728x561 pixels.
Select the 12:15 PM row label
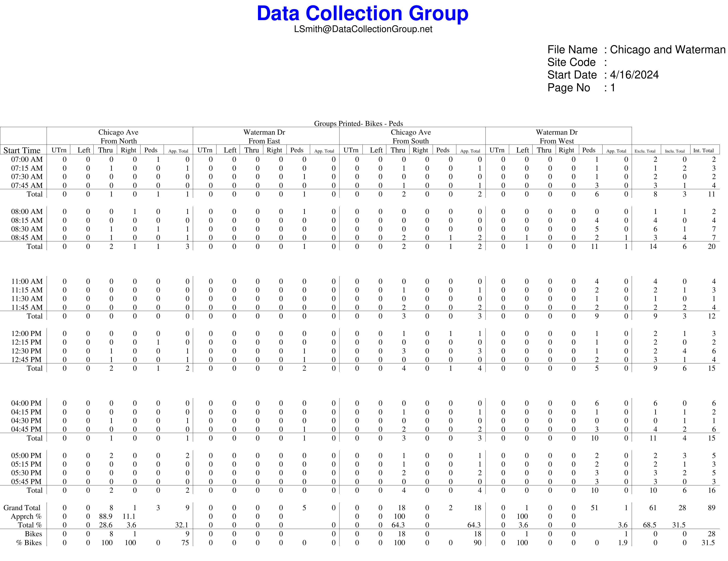point(26,342)
